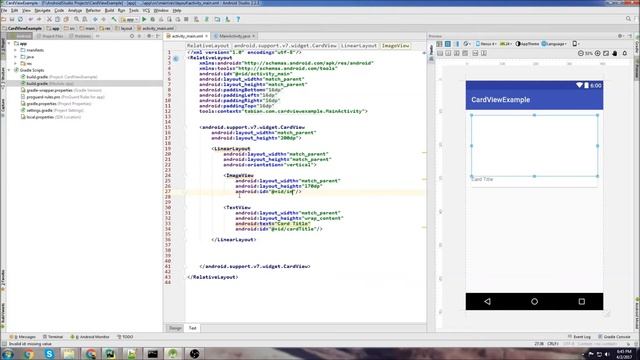Open Project panel settings gear icon
The width and height of the screenshot is (640, 360).
[x=149, y=36]
